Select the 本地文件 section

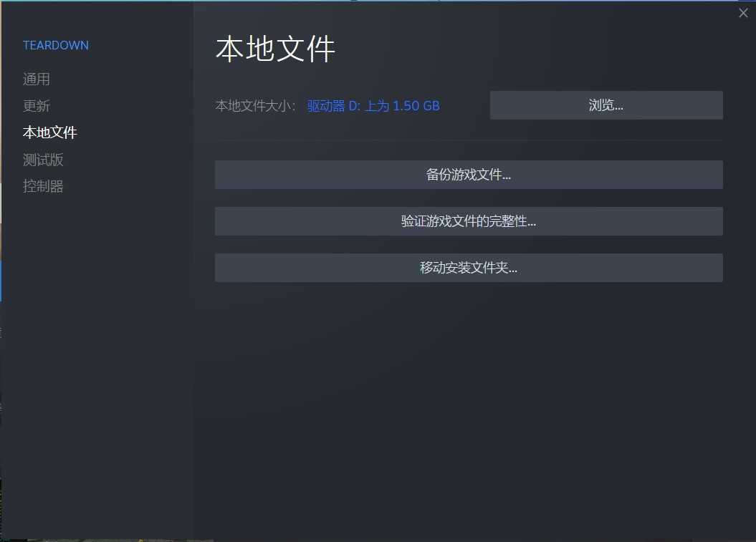49,132
